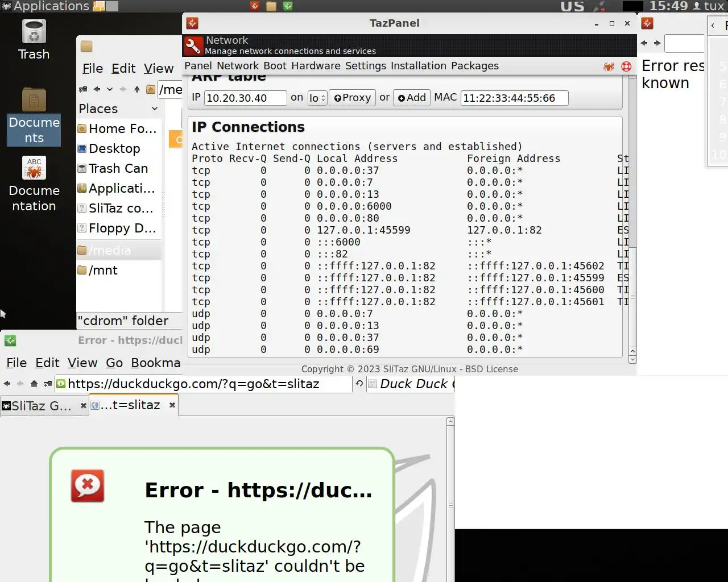Open the lo interface dropdown

click(x=317, y=98)
